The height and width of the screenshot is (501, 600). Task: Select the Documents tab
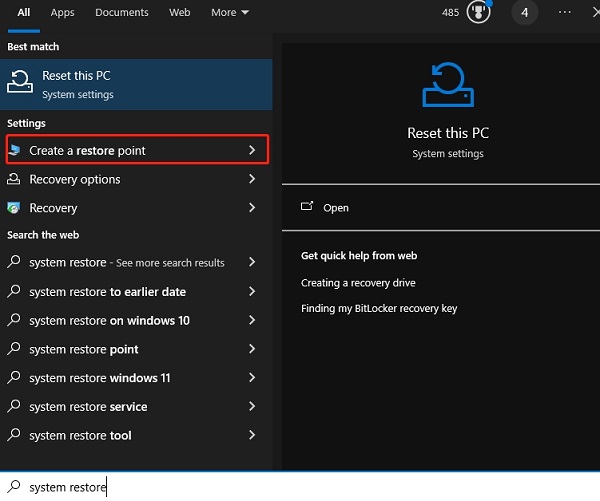coord(122,13)
